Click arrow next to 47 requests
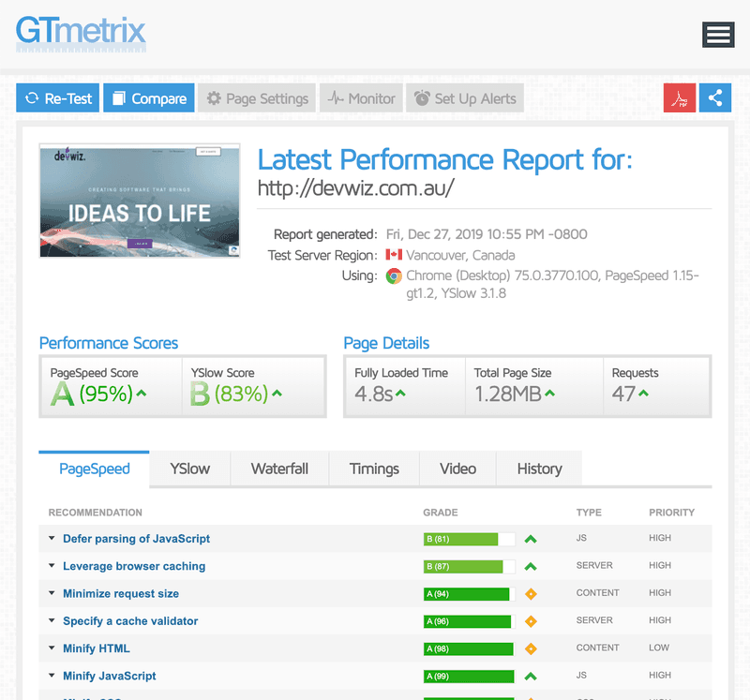This screenshot has height=700, width=750. (643, 393)
